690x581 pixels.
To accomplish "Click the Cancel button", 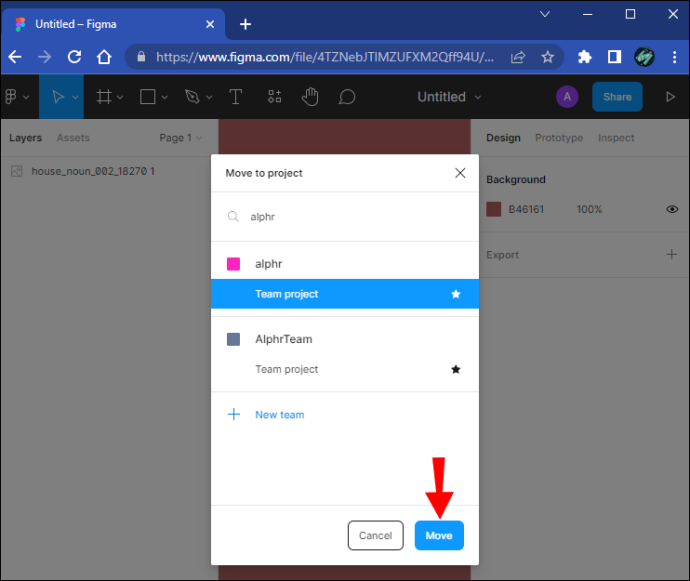I will tap(375, 535).
